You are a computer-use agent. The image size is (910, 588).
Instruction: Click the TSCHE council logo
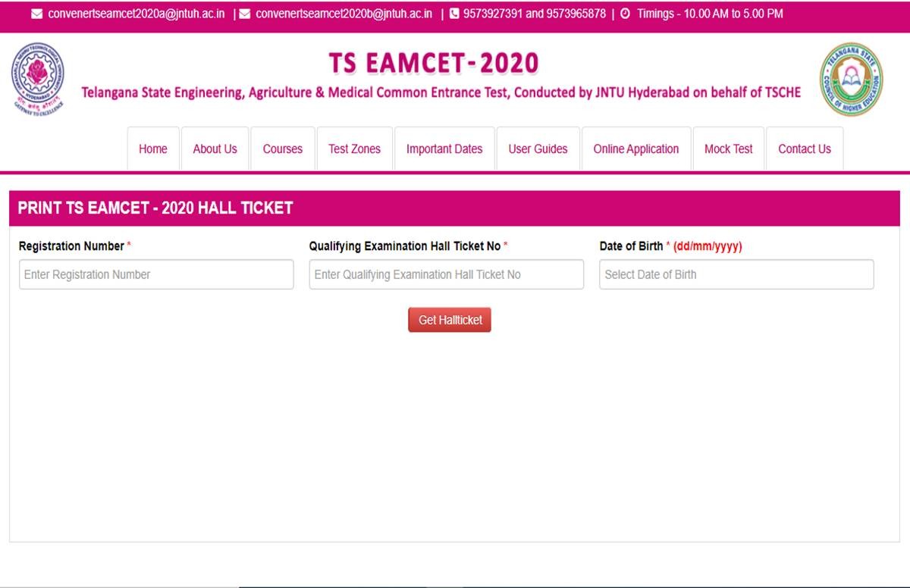pyautogui.click(x=851, y=79)
